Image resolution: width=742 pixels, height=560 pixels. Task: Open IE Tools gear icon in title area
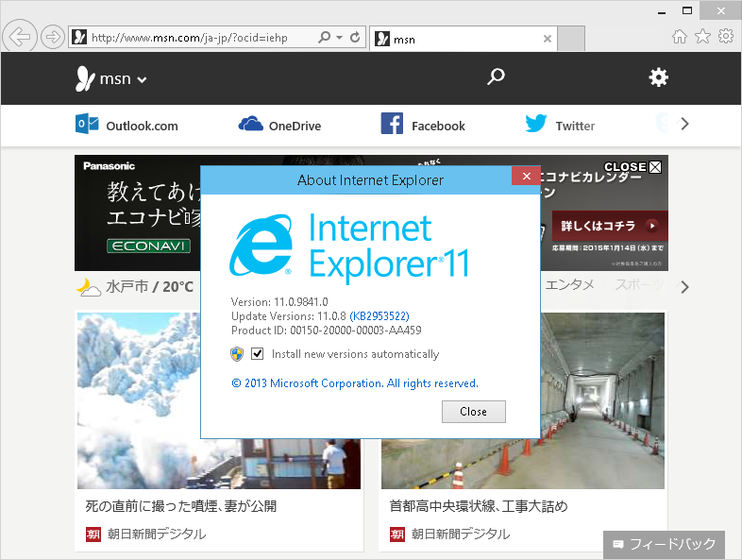(x=725, y=36)
